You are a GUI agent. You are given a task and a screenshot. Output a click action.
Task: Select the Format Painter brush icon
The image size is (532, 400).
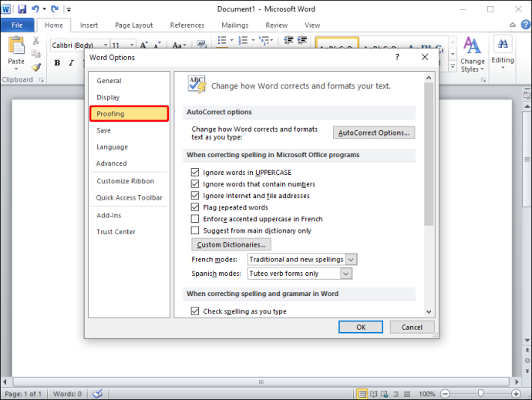[x=36, y=67]
